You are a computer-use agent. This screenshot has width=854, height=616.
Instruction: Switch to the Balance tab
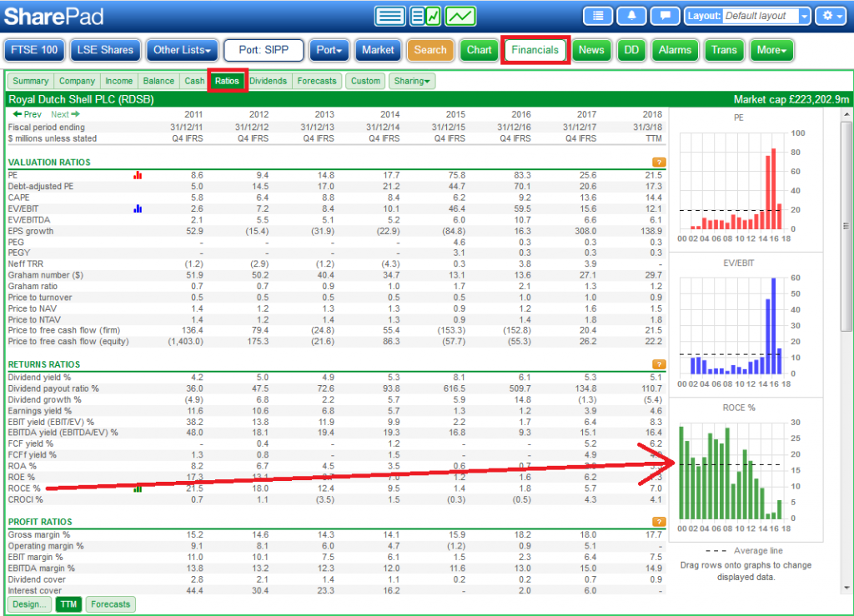click(x=158, y=81)
